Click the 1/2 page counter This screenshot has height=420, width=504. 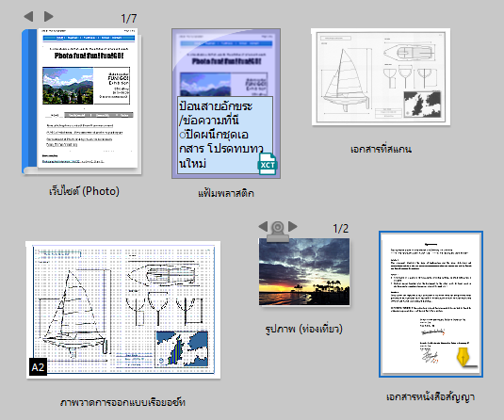[340, 229]
